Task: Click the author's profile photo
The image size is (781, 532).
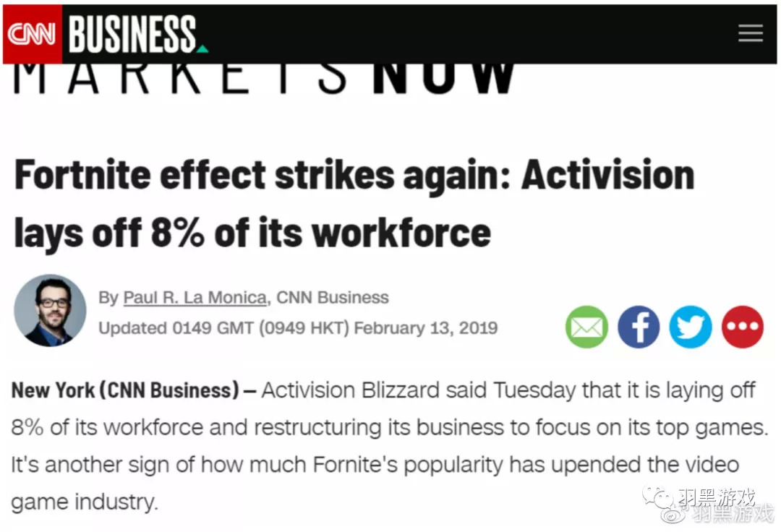Action: [x=50, y=310]
